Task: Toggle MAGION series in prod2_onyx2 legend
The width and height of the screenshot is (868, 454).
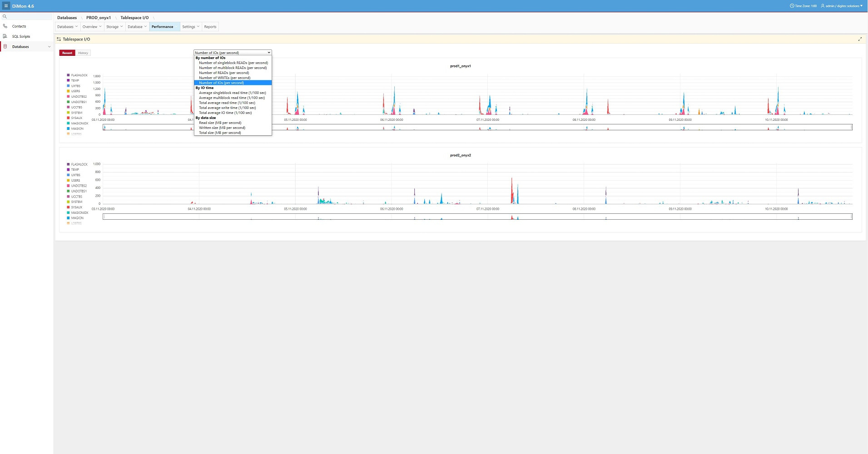Action: coord(77,218)
